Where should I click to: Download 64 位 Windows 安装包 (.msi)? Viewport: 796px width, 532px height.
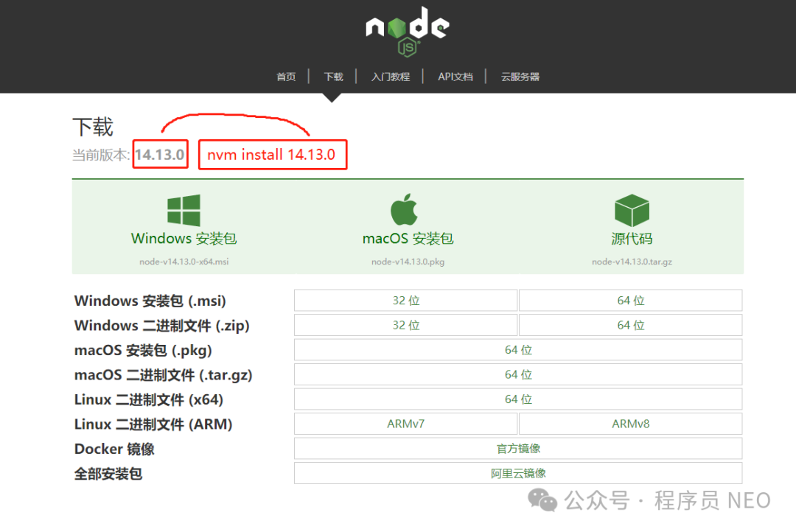(630, 300)
